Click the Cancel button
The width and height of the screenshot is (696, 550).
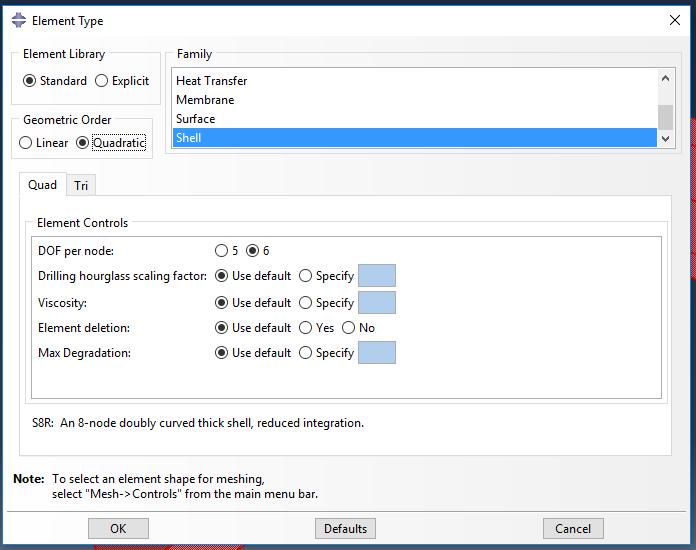[x=573, y=528]
